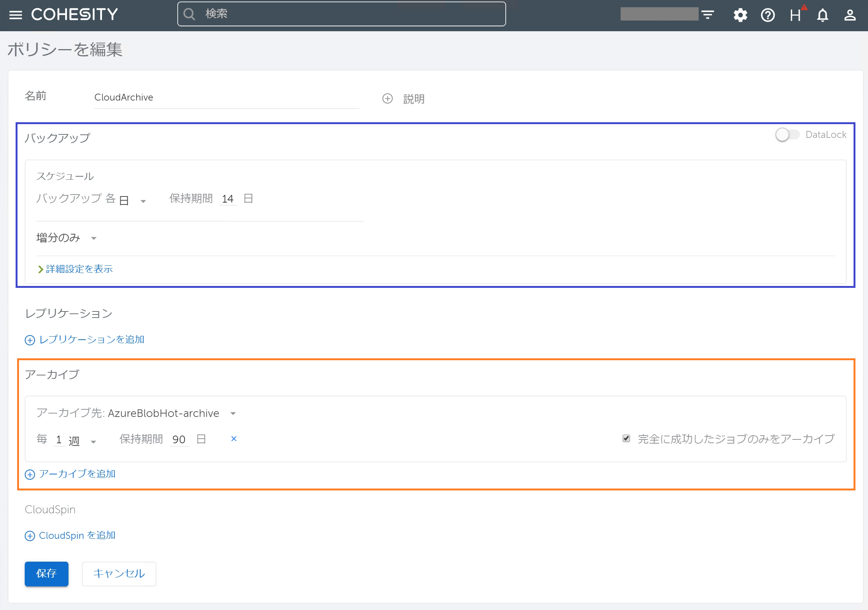
Task: Click the レプリケーションを追加 link
Action: coord(92,340)
